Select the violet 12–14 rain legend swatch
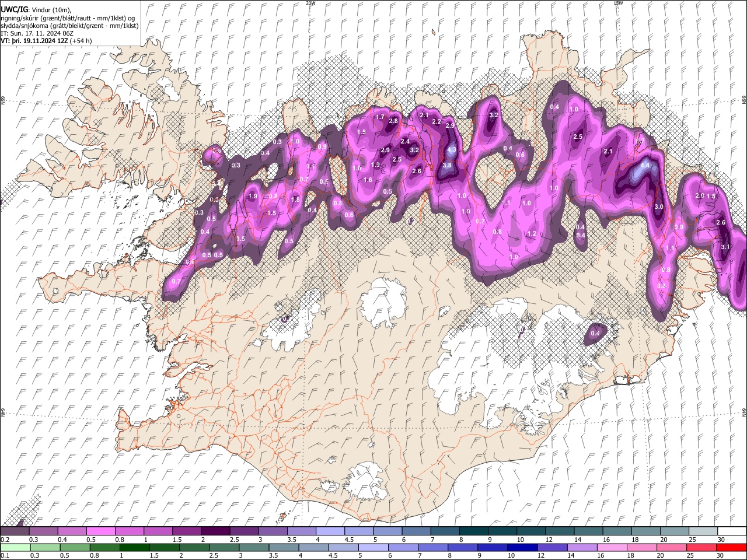Screen dimensions: 747x560 pos(552,548)
